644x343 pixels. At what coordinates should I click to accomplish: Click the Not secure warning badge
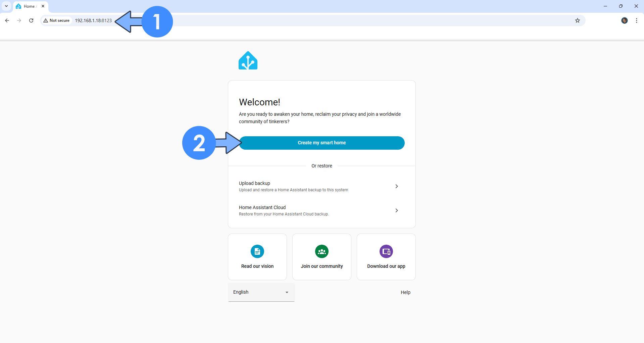pyautogui.click(x=56, y=20)
